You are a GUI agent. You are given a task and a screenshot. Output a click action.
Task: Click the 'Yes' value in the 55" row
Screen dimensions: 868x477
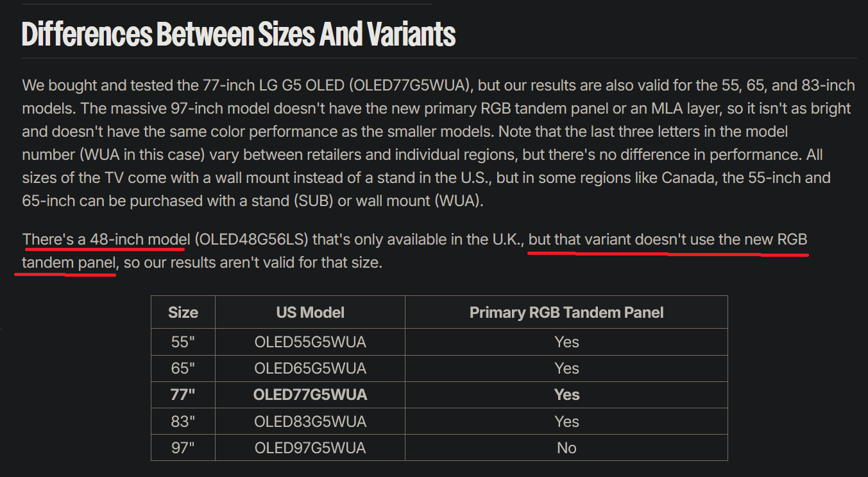(x=566, y=342)
